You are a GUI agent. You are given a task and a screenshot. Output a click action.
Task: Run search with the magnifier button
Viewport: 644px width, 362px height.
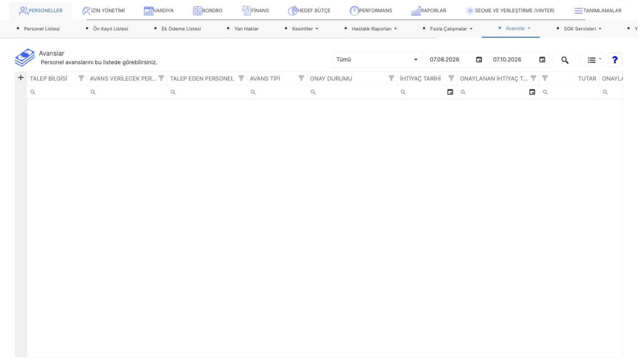pyautogui.click(x=565, y=60)
